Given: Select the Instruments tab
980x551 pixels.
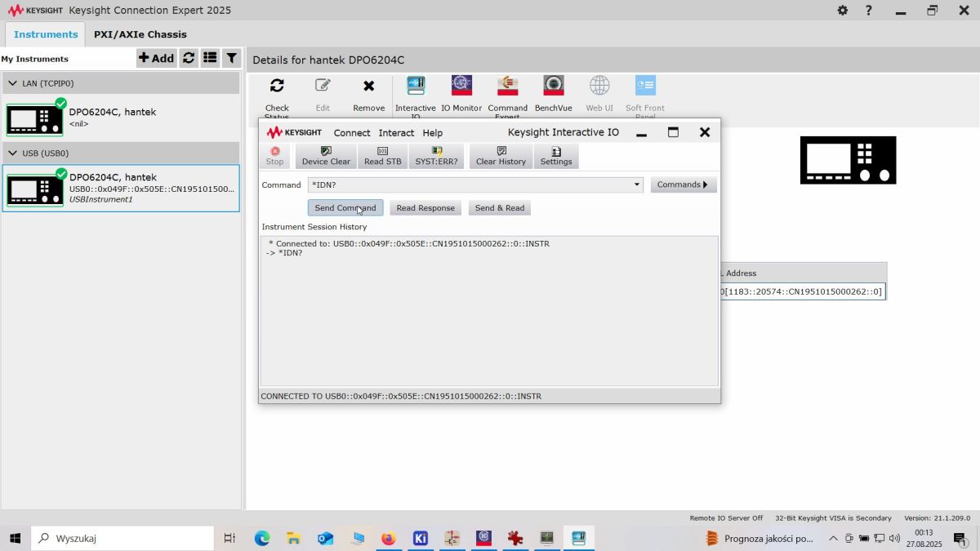Looking at the screenshot, I should click(x=46, y=34).
